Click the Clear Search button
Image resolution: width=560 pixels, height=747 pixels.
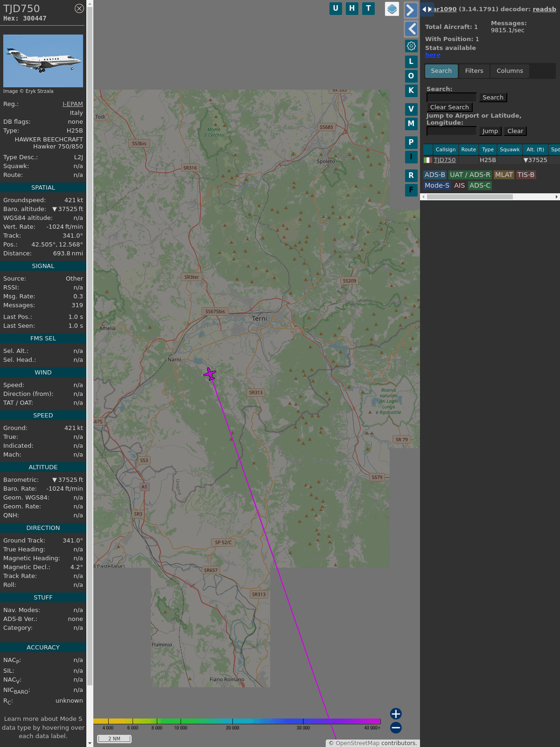449,107
